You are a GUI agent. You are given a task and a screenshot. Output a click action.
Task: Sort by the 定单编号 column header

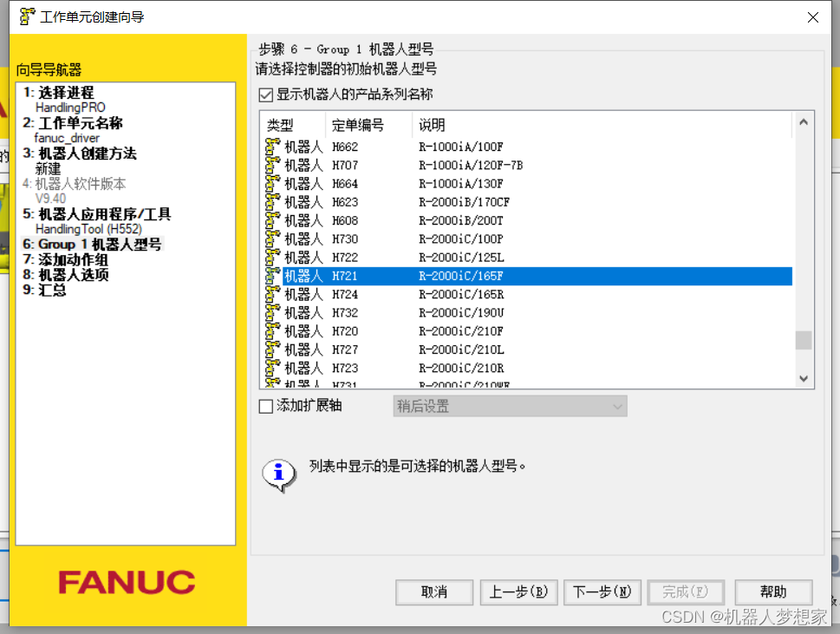pos(368,125)
